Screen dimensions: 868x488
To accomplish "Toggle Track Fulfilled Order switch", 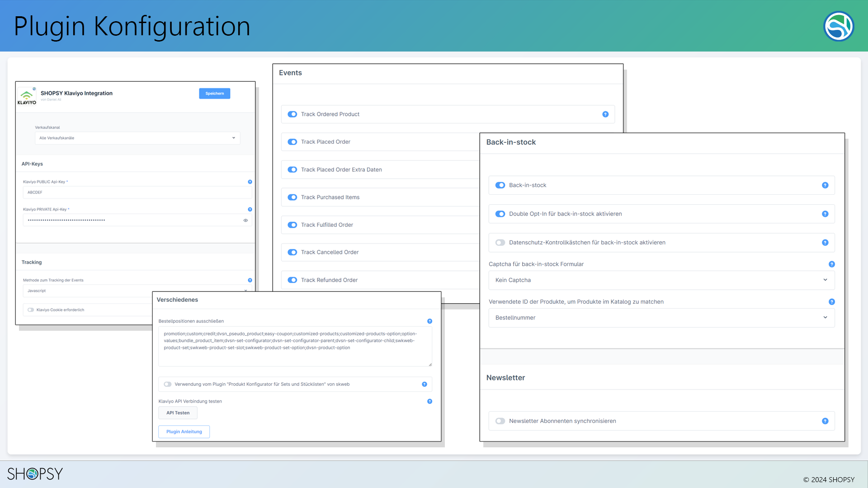I will [292, 225].
